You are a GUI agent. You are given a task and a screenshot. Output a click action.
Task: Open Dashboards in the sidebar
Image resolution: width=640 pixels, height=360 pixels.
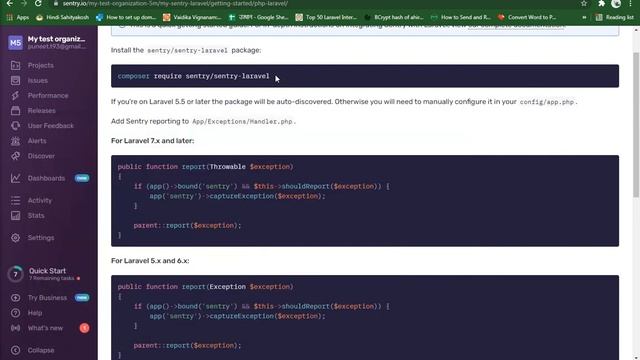pos(46,178)
